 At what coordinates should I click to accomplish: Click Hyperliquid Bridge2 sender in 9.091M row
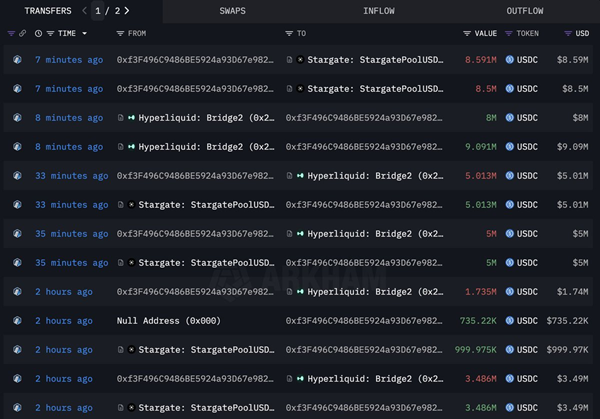click(206, 147)
